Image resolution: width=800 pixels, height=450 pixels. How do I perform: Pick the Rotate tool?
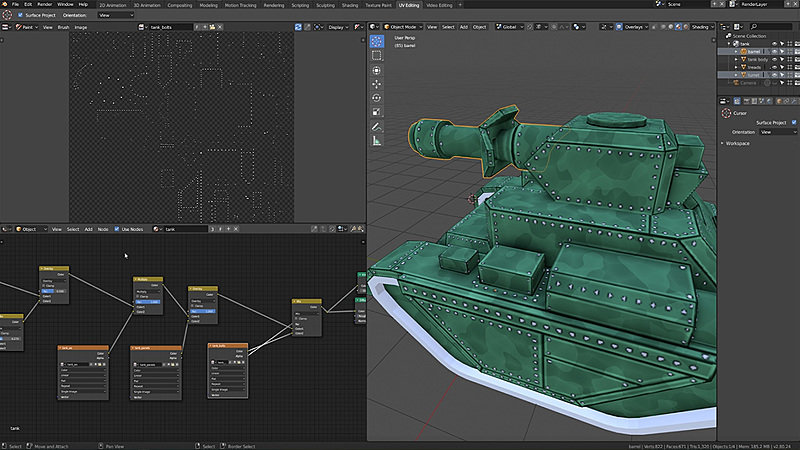[x=377, y=98]
